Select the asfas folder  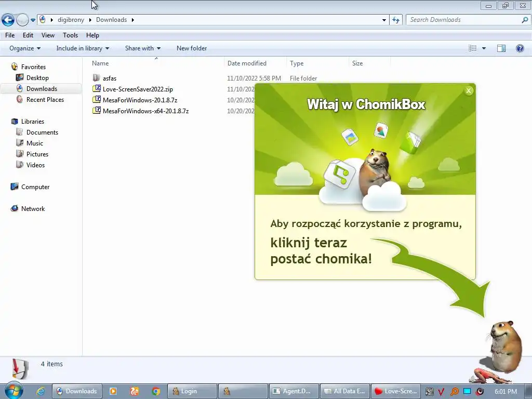tap(110, 78)
